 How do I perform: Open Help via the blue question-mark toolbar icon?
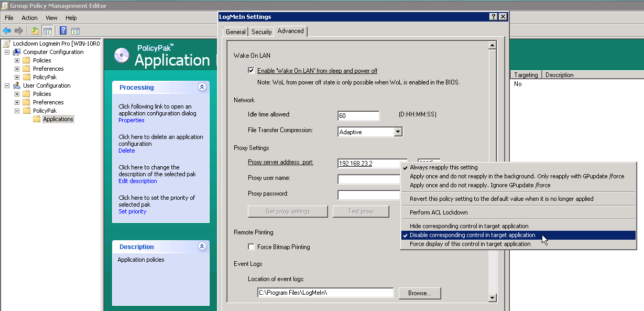click(63, 30)
